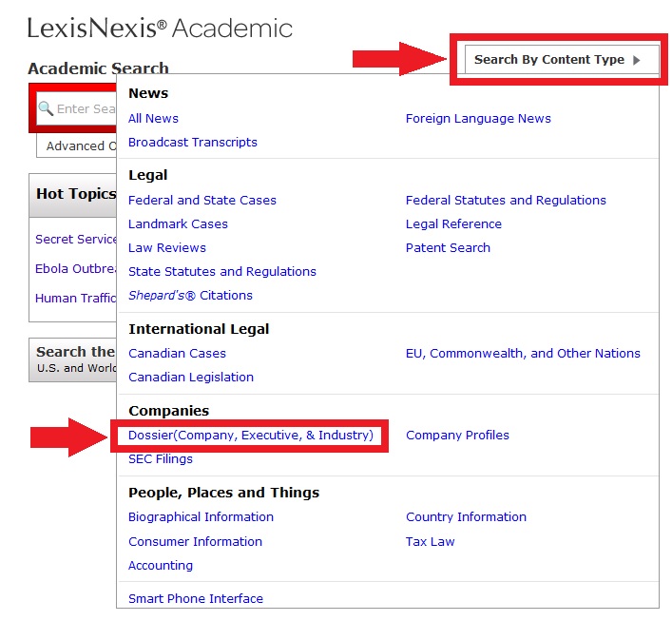Select EU, Commonwealth, and Other Nations

tap(523, 354)
